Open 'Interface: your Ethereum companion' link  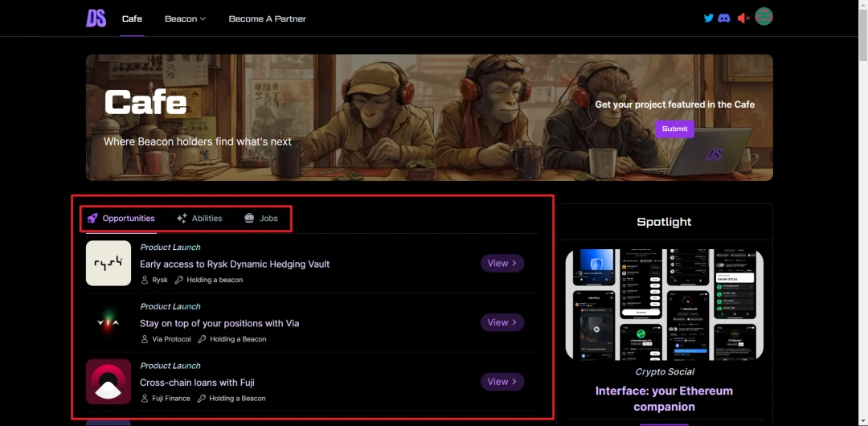point(664,399)
